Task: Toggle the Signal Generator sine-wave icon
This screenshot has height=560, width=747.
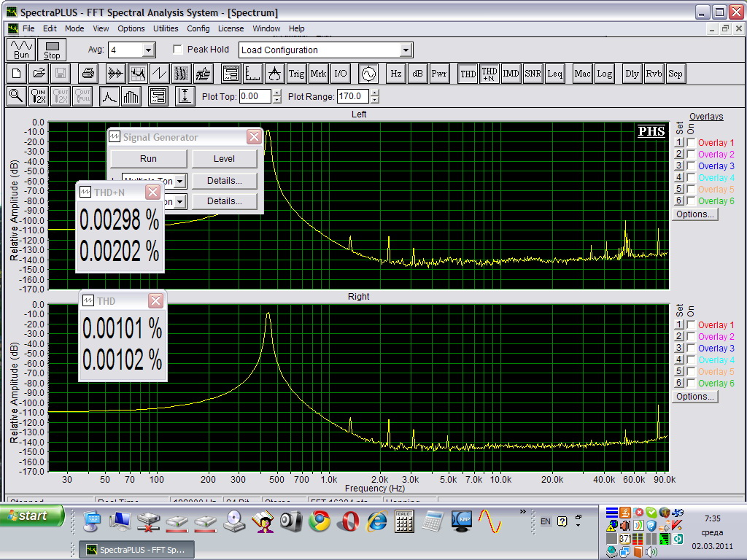Action: (x=368, y=74)
